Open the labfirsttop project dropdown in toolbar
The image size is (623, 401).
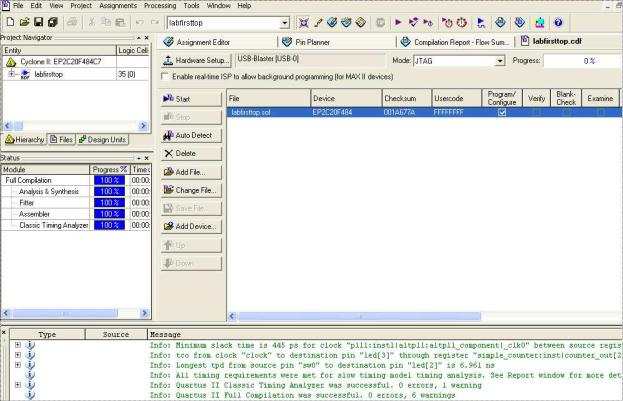click(x=285, y=23)
